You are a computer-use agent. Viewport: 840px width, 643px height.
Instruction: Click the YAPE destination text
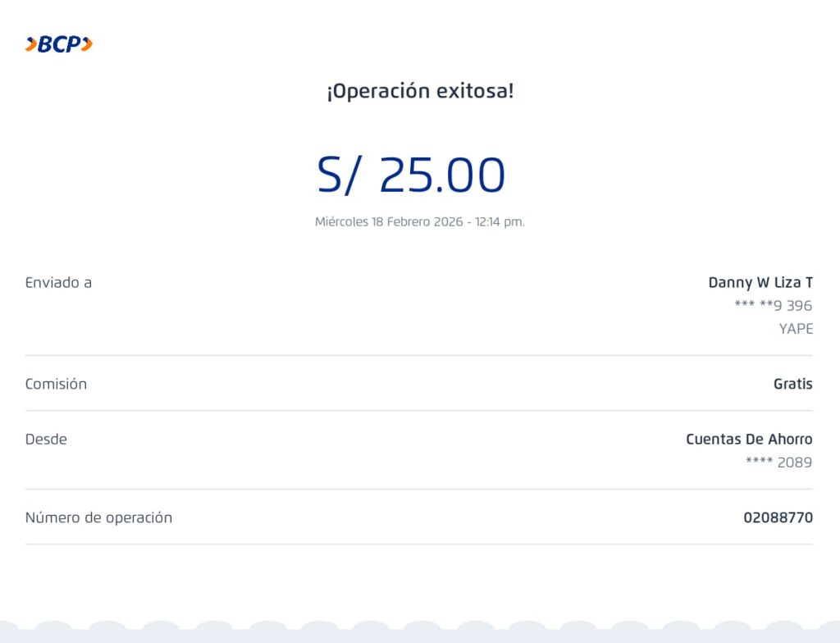pyautogui.click(x=796, y=329)
